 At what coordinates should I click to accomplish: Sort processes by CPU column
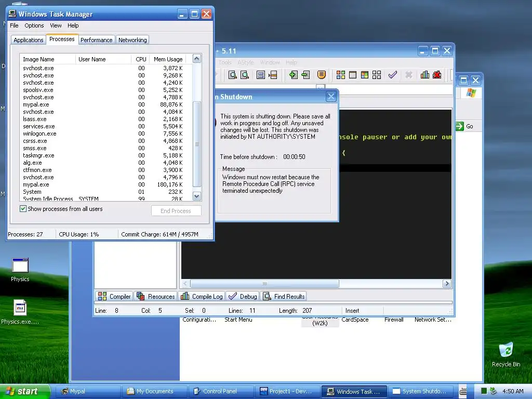coord(140,59)
